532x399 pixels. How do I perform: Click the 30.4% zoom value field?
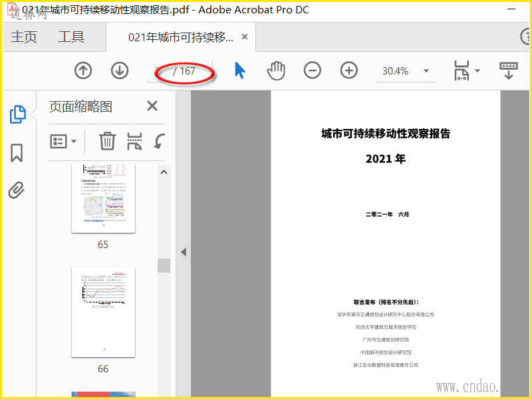point(395,71)
